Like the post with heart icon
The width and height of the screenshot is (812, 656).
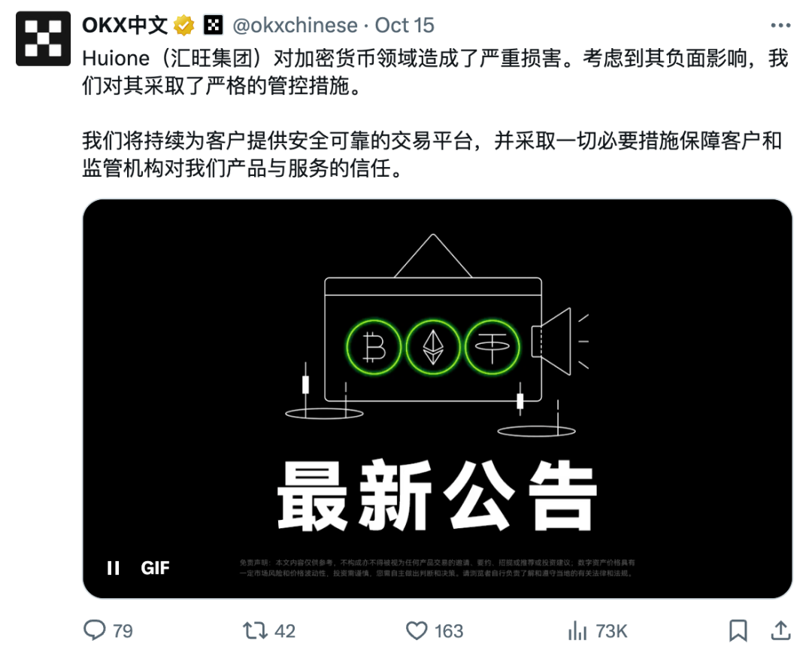pyautogui.click(x=417, y=630)
